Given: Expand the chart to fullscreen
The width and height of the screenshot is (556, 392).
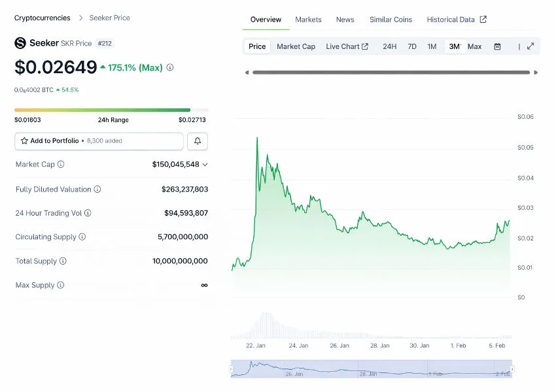Looking at the screenshot, I should (x=530, y=46).
